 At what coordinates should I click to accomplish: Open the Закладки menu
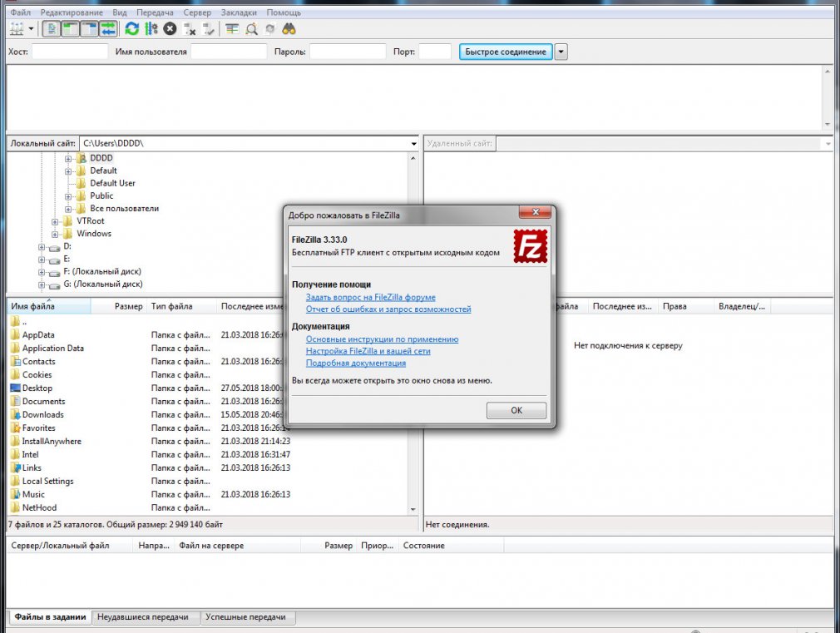tap(239, 12)
